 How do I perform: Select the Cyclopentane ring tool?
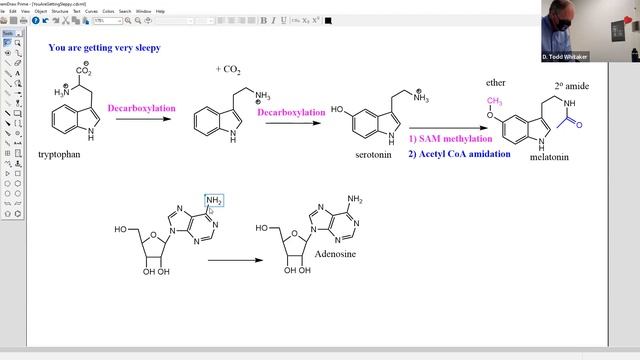tap(7, 184)
